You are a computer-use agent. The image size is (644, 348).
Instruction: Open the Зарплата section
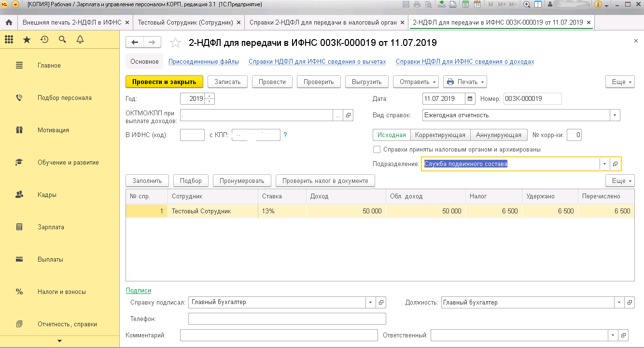51,227
